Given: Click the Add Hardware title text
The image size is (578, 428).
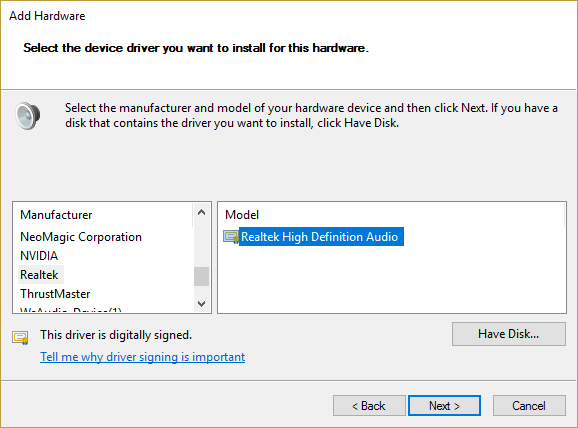Looking at the screenshot, I should point(47,16).
